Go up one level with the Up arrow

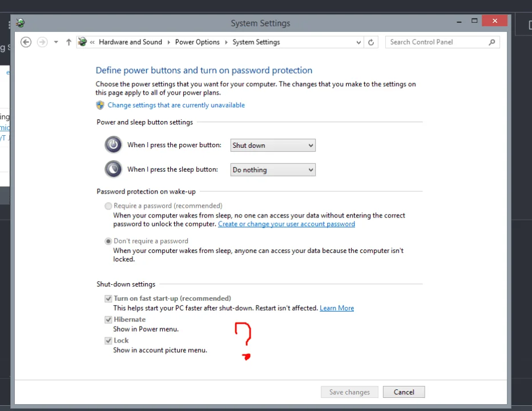coord(69,42)
